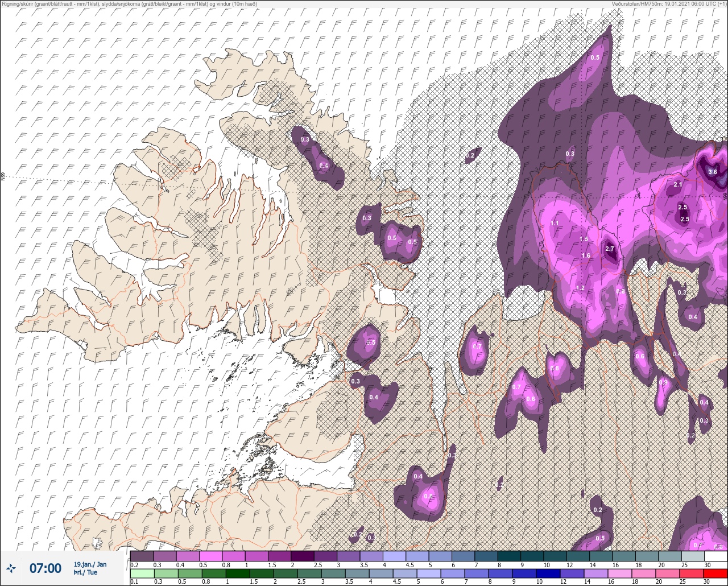Click the 2.1 snowfall value on the map
Image resolution: width=728 pixels, height=586 pixels.
[677, 185]
